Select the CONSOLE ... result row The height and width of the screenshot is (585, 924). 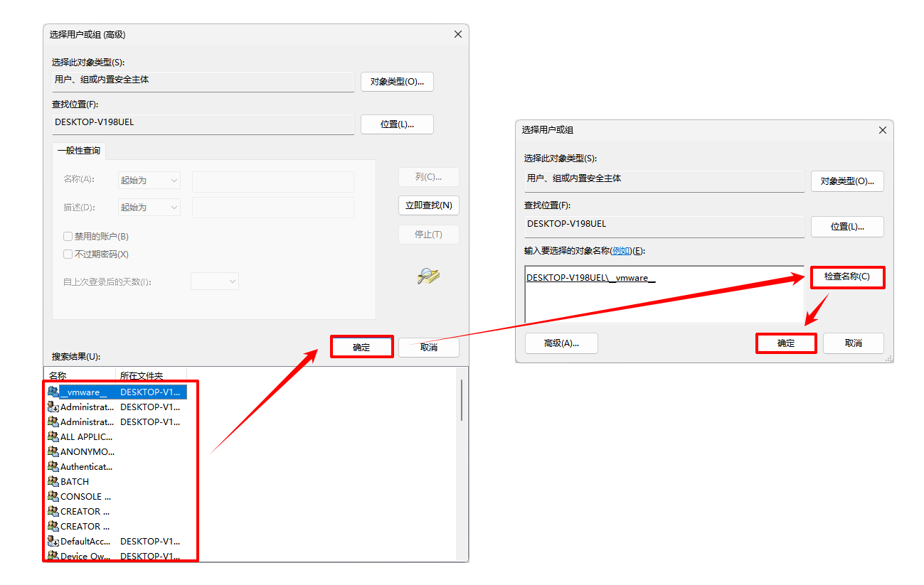click(x=115, y=496)
